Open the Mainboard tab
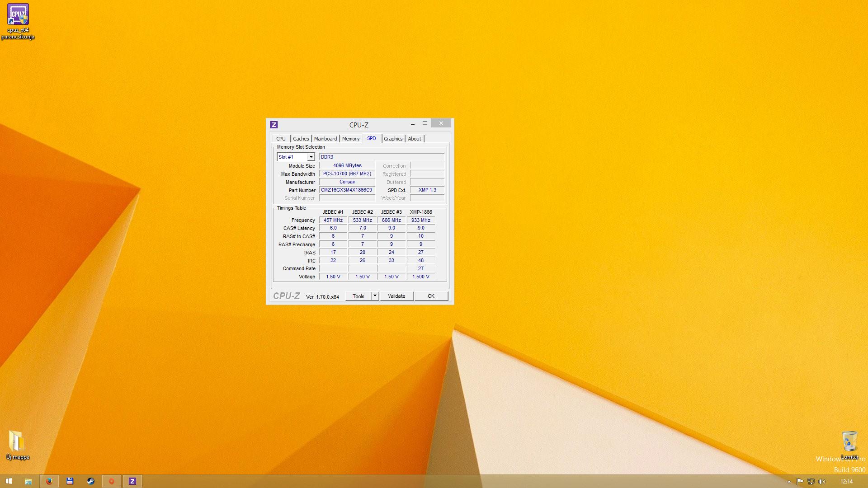This screenshot has width=868, height=488. click(325, 139)
